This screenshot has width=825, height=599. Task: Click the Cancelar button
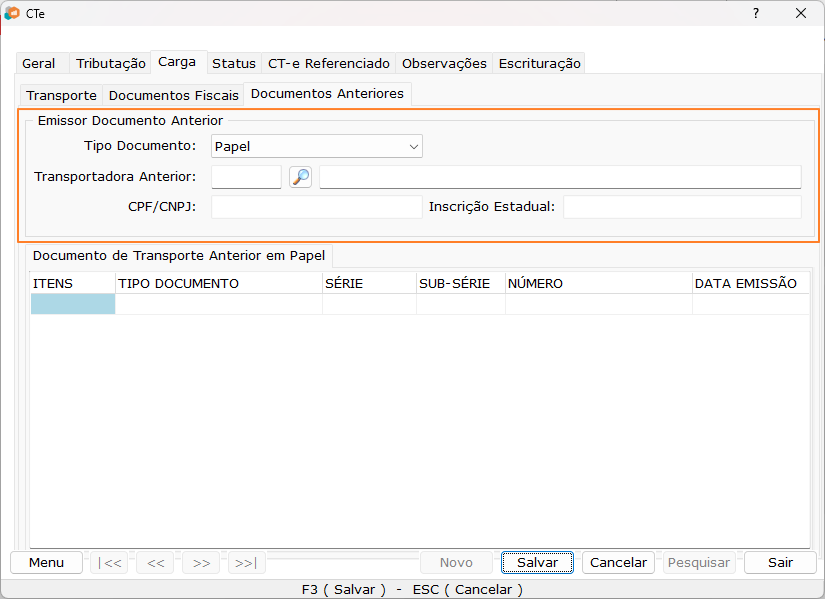618,563
